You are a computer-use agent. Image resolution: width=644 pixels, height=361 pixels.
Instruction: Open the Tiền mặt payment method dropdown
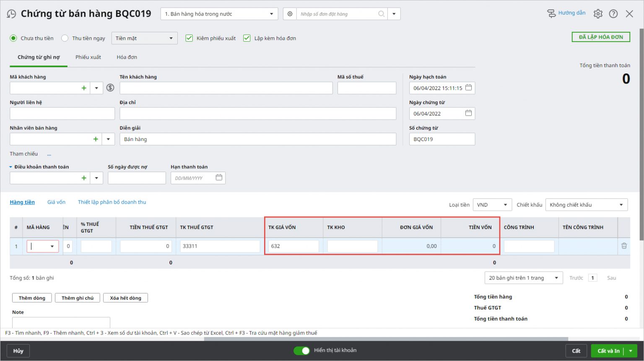(144, 38)
